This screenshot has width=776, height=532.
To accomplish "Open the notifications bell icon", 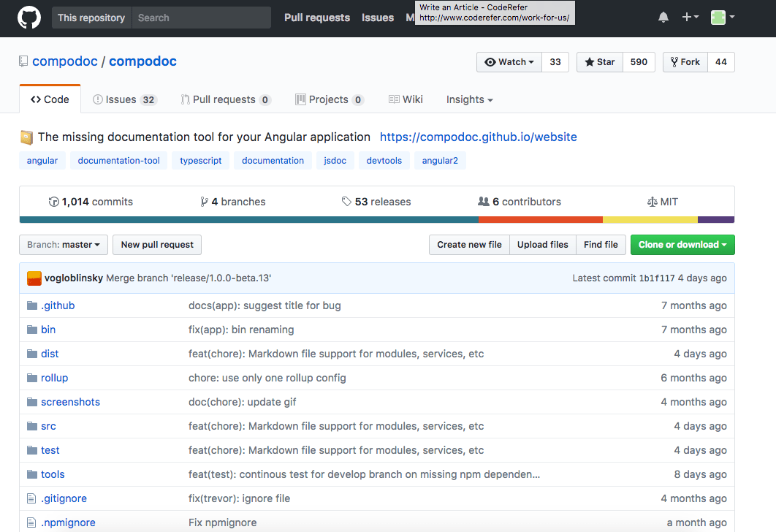I will click(x=663, y=18).
